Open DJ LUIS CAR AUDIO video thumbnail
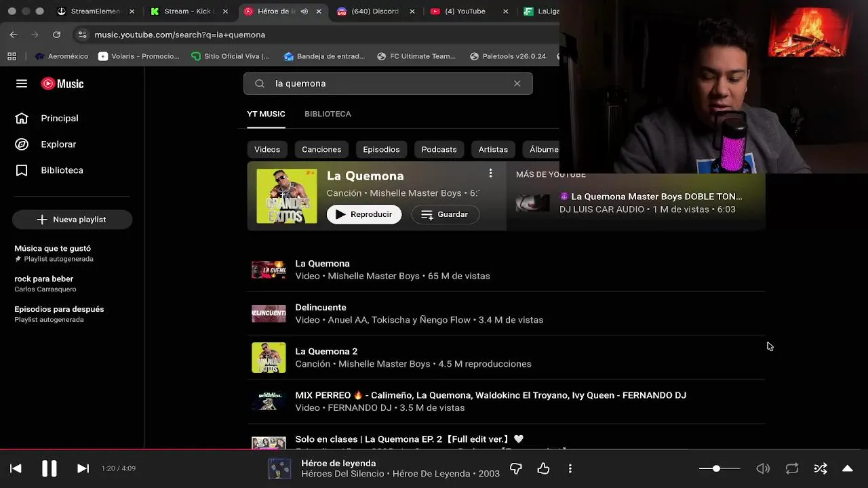The height and width of the screenshot is (488, 868). click(x=533, y=203)
